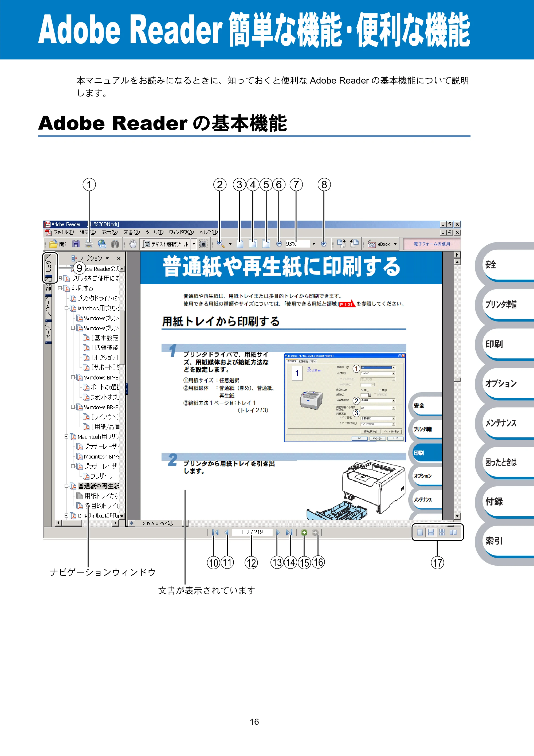Click the Fit Width page icon
The width and height of the screenshot is (534, 756).
pyautogui.click(x=266, y=244)
